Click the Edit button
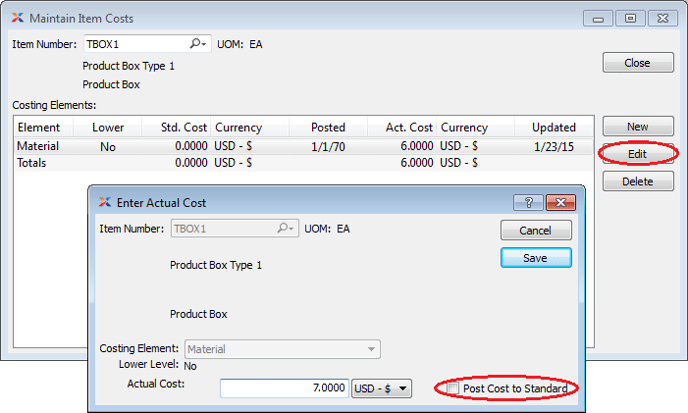 pyautogui.click(x=637, y=154)
